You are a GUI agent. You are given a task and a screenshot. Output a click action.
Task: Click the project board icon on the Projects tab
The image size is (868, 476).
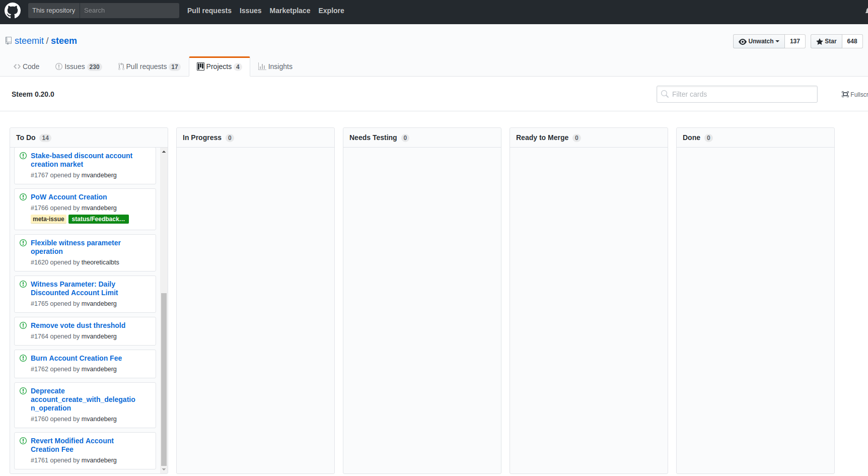[201, 66]
